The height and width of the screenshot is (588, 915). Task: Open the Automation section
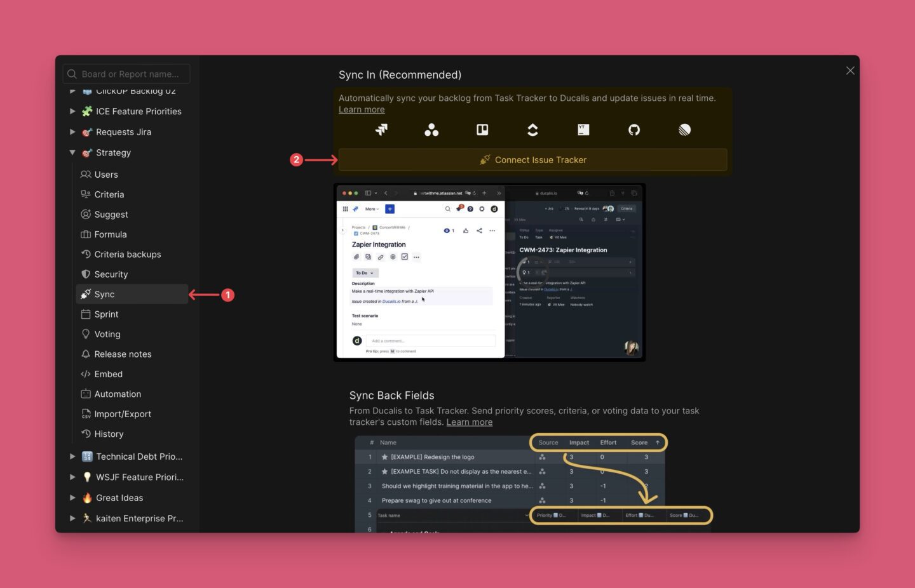tap(118, 394)
